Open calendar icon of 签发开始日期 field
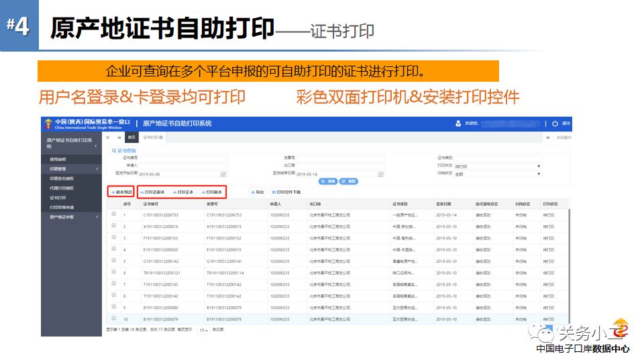Screen dimensions: 644x362 coord(223,174)
